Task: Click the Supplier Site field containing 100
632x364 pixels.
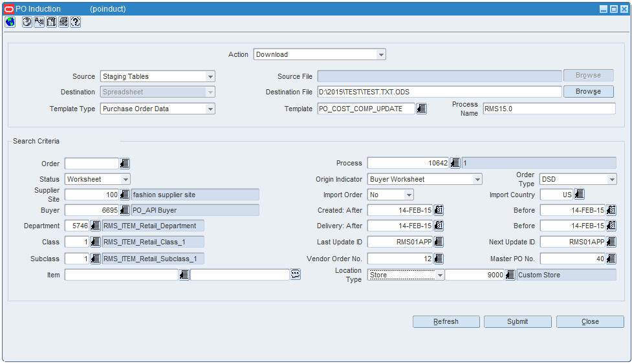Action: (x=92, y=195)
